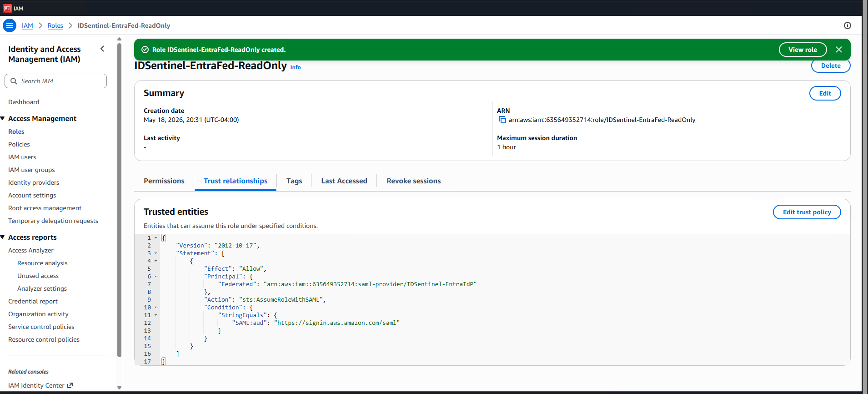Viewport: 868px width, 394px height.
Task: Click Edit trust policy button
Action: click(807, 212)
